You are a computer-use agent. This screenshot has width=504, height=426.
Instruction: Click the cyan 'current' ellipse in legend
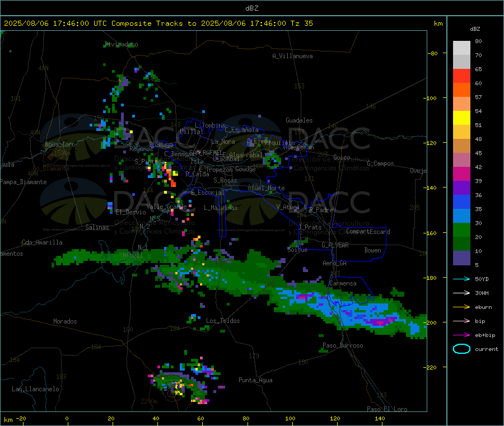[461, 349]
